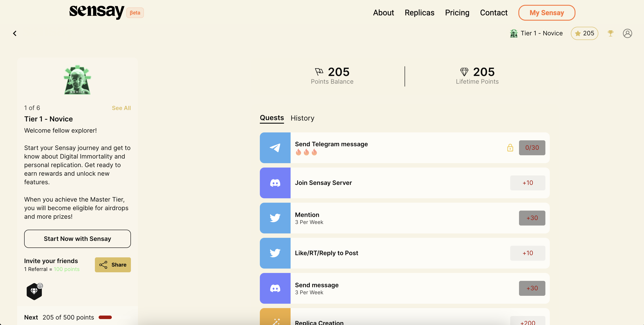
Task: Open the About page
Action: tap(383, 13)
